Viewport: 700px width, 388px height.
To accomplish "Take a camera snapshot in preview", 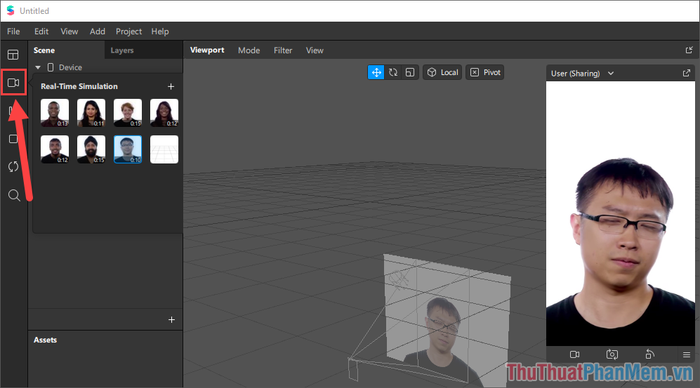I will [x=612, y=355].
